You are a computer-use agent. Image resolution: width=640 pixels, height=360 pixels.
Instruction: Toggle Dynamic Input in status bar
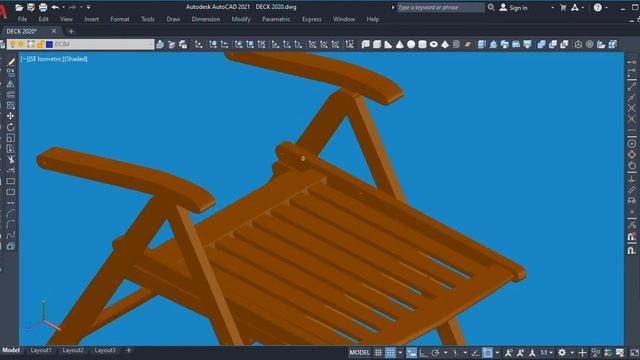coord(411,353)
